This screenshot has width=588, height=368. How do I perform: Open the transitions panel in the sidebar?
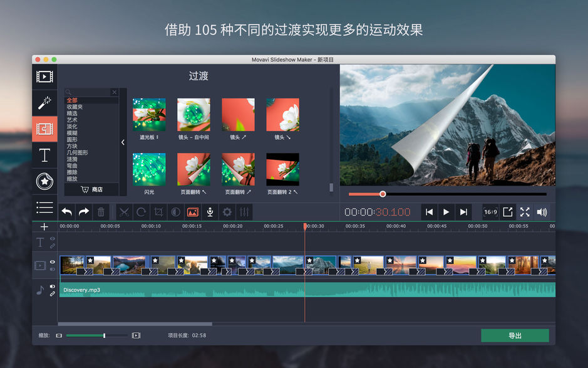(x=44, y=129)
